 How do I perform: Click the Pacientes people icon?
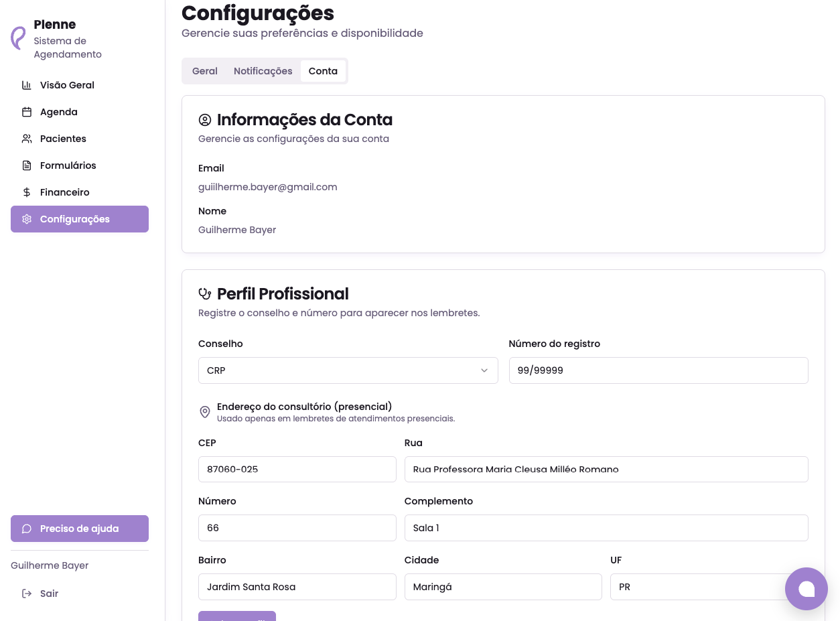[x=27, y=139]
